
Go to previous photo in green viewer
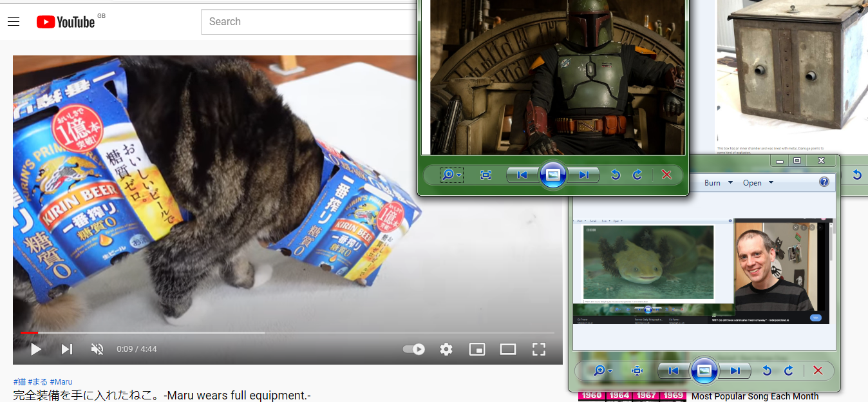(x=522, y=175)
